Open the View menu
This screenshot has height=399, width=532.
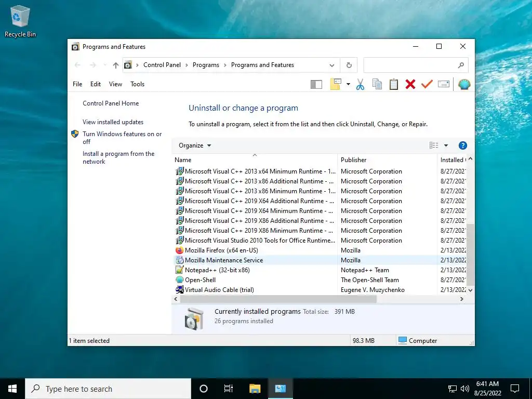(115, 84)
